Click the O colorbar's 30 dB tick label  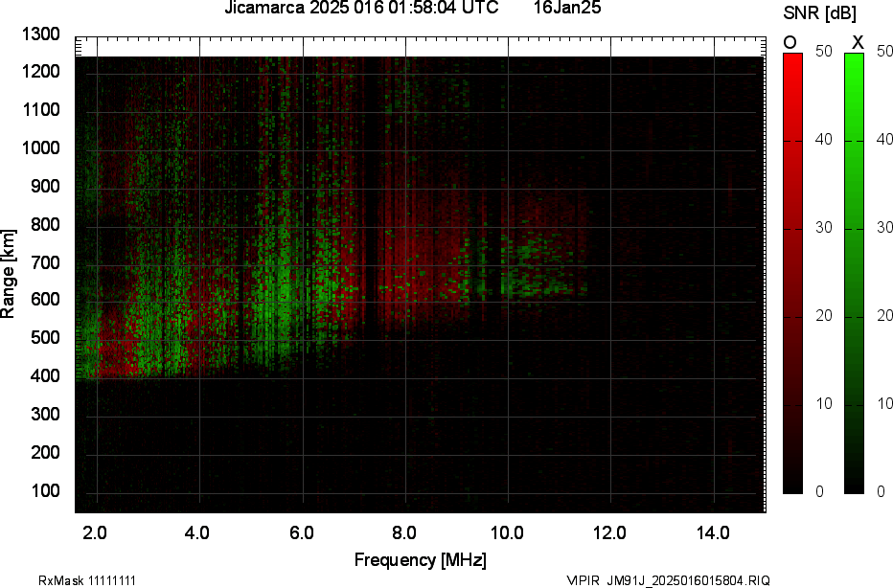pos(823,228)
